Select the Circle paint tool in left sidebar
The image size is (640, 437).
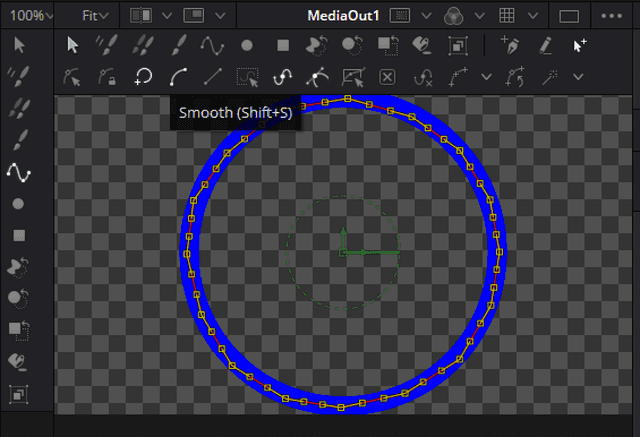pos(18,204)
